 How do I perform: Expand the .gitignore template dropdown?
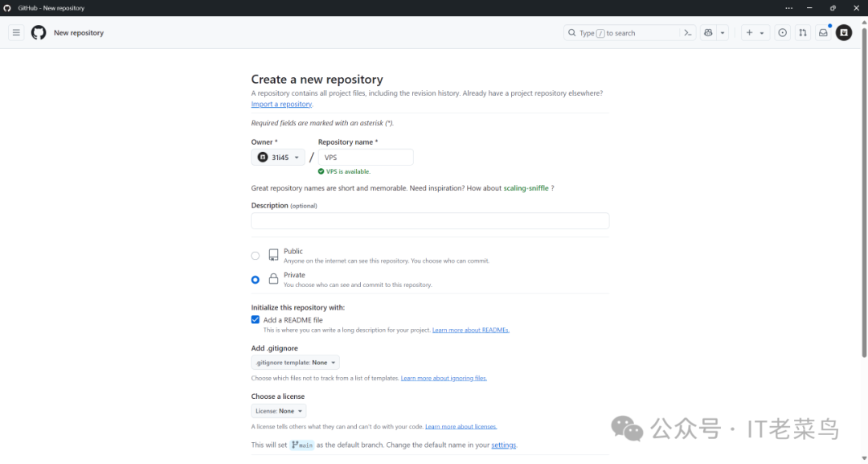295,363
